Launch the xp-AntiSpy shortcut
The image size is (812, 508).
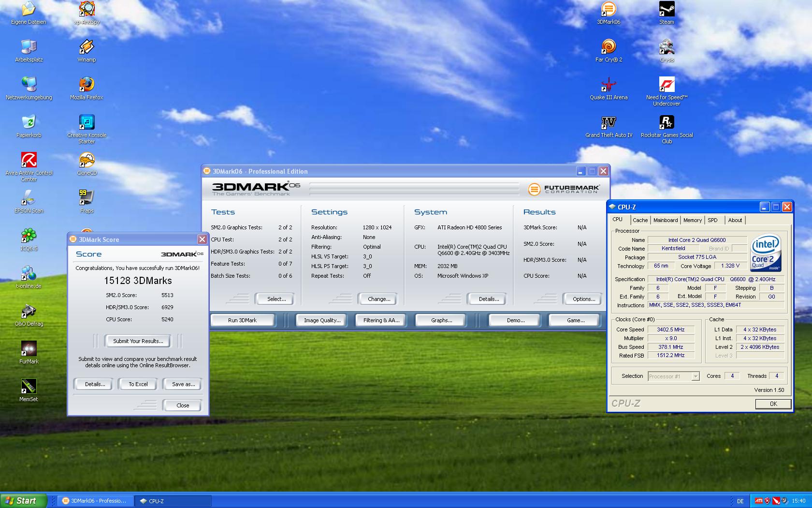[87, 13]
